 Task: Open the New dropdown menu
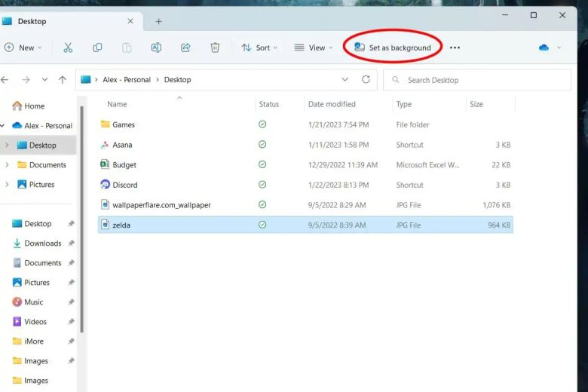click(23, 47)
